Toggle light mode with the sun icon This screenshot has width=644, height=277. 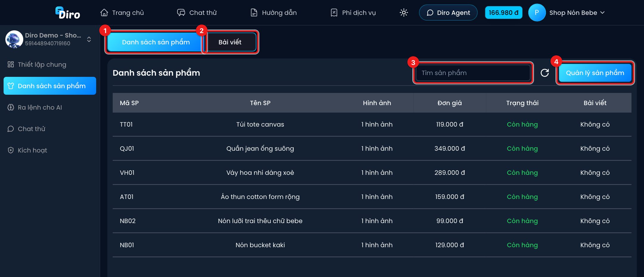click(404, 13)
